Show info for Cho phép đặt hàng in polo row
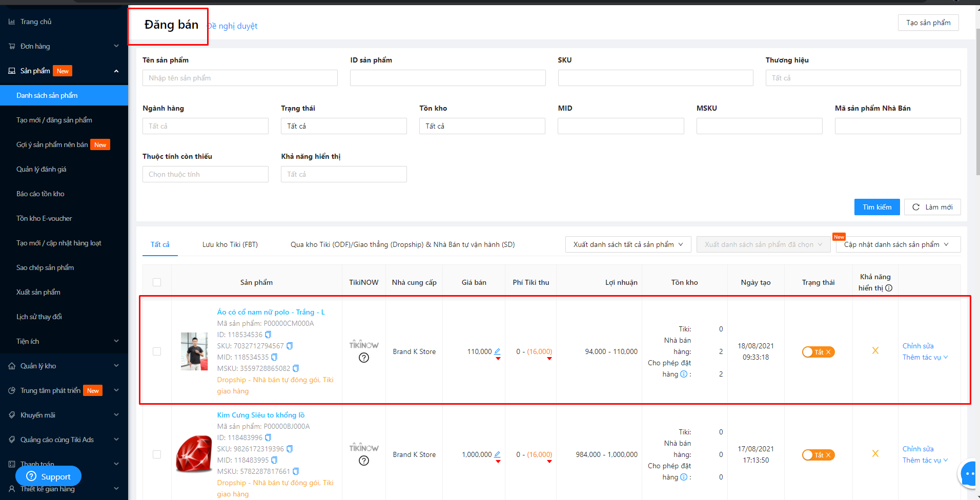 click(683, 374)
